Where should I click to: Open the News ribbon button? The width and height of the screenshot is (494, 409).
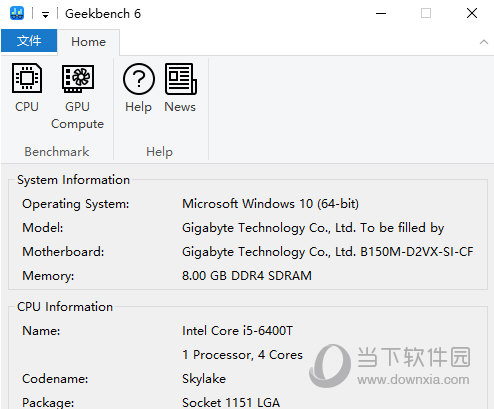[x=180, y=88]
